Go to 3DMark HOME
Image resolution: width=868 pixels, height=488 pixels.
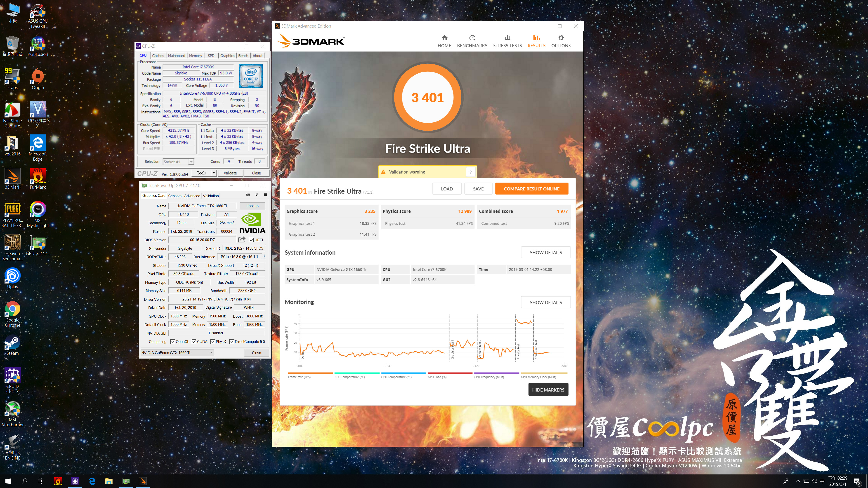point(444,41)
